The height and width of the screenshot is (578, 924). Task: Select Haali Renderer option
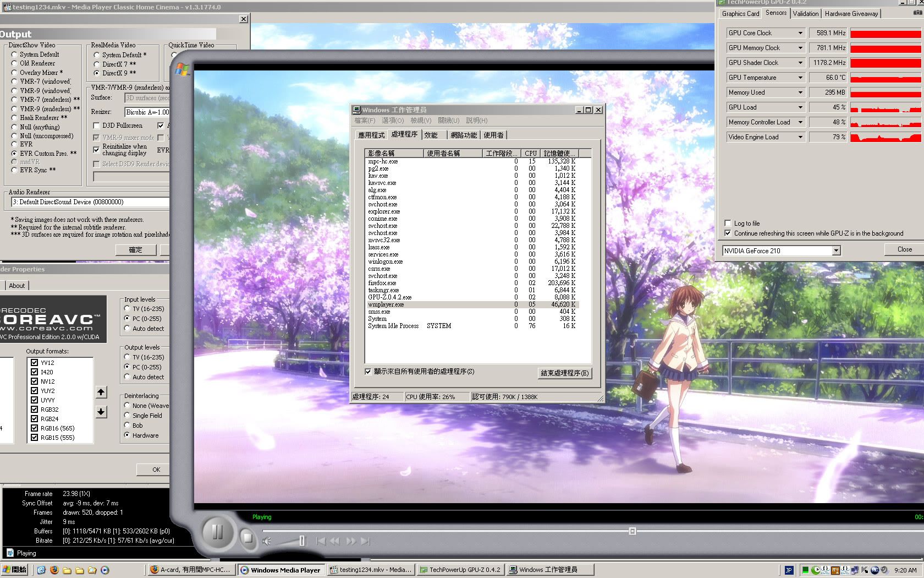pos(40,117)
